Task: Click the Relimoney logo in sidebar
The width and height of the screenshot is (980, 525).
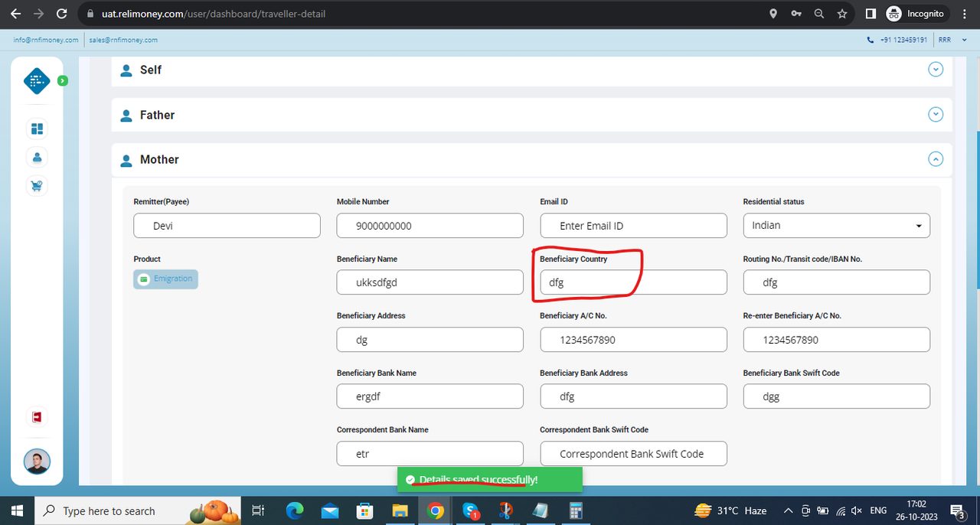Action: point(37,80)
